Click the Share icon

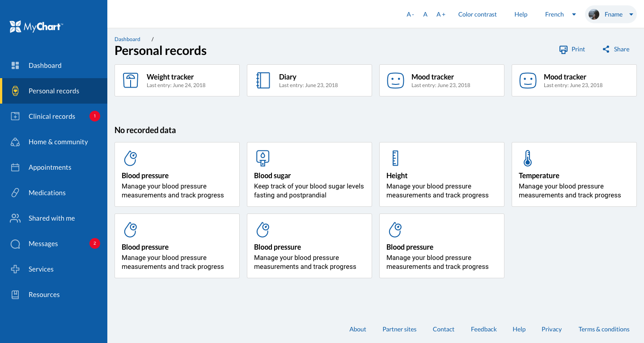tap(606, 49)
